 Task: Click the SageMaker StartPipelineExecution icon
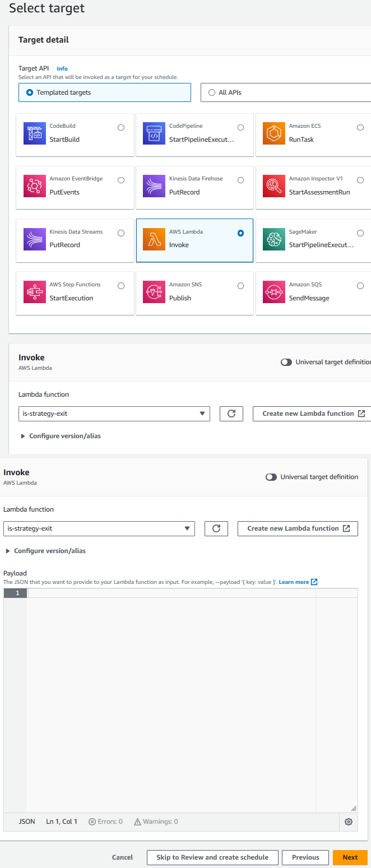pos(274,239)
